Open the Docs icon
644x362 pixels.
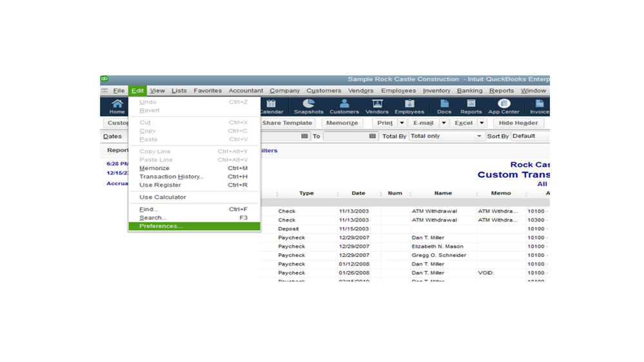tap(444, 106)
